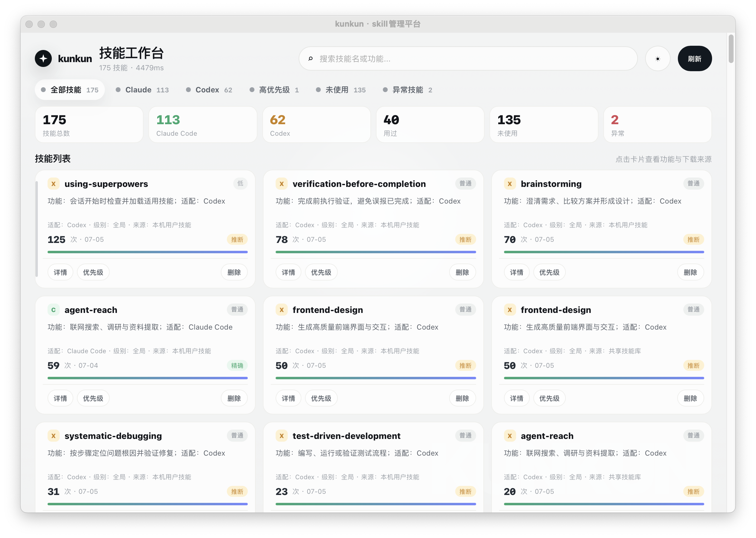Open 详情 for using-superpowers
The height and width of the screenshot is (538, 756).
click(60, 272)
